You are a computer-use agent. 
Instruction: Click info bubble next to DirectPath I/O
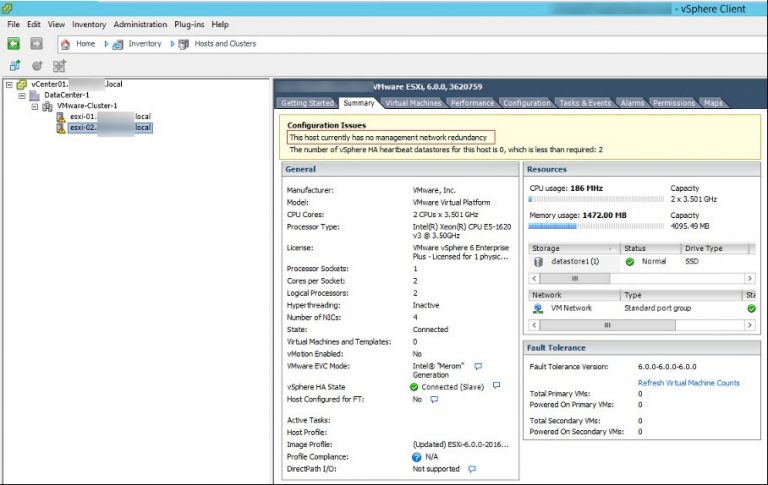[x=471, y=469]
